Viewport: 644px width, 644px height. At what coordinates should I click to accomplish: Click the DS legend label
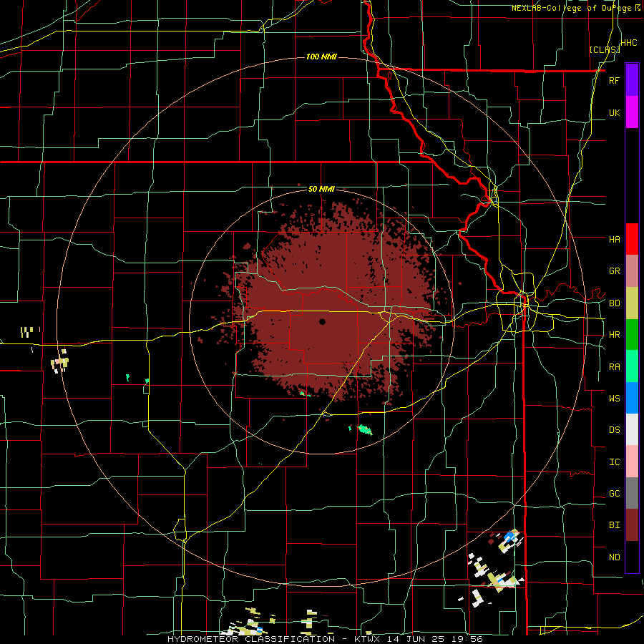pyautogui.click(x=614, y=430)
